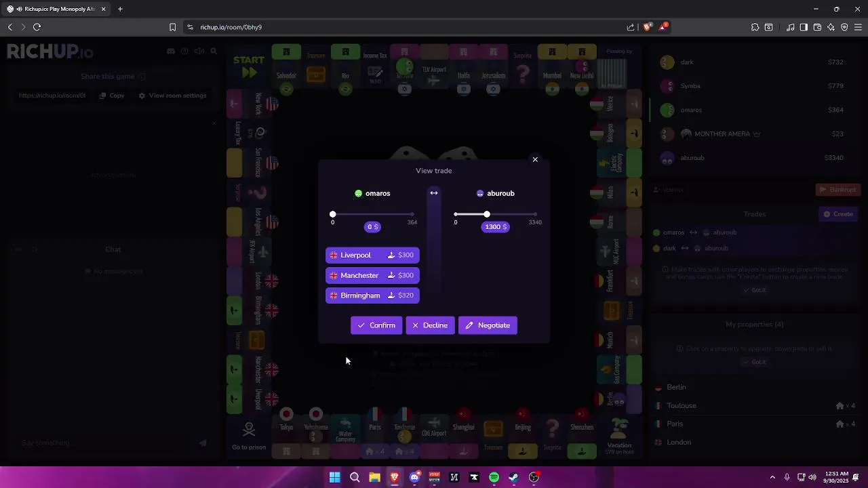868x488 pixels.
Task: Click aburoub purple avatar in trade
Action: [x=480, y=193]
